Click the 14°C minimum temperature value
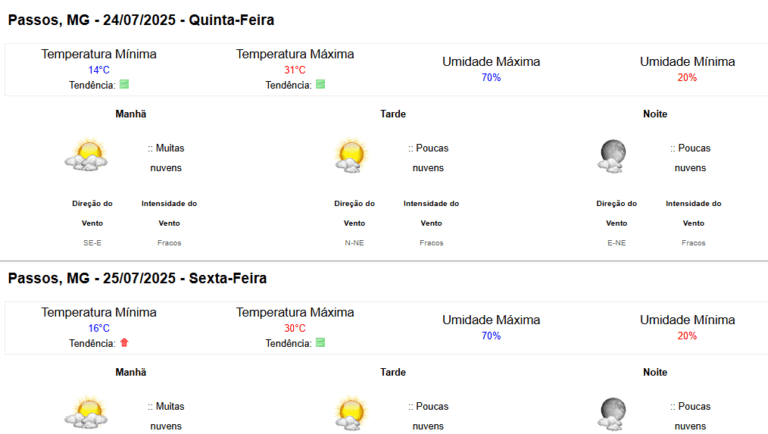The height and width of the screenshot is (434, 768). (99, 70)
